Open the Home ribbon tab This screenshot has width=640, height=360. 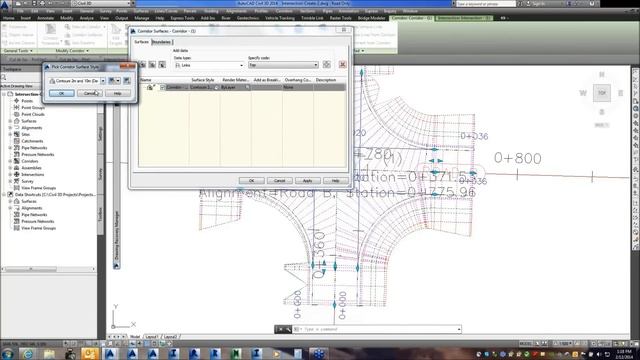9,18
